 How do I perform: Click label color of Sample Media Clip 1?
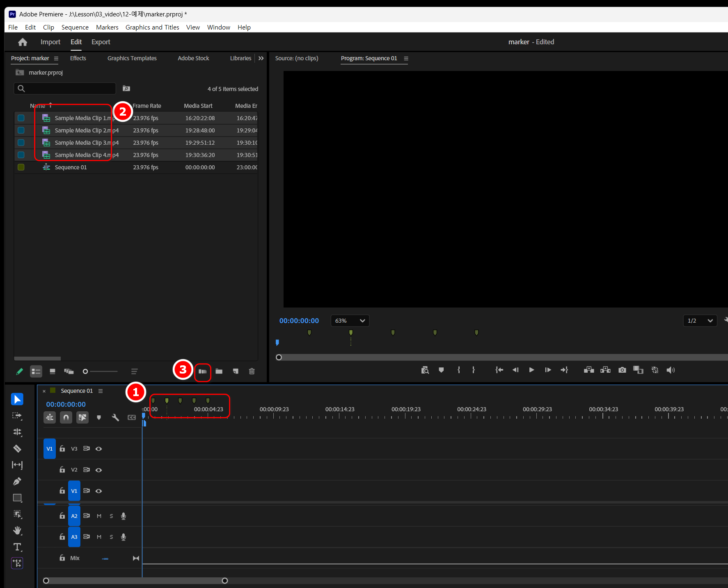(21, 118)
